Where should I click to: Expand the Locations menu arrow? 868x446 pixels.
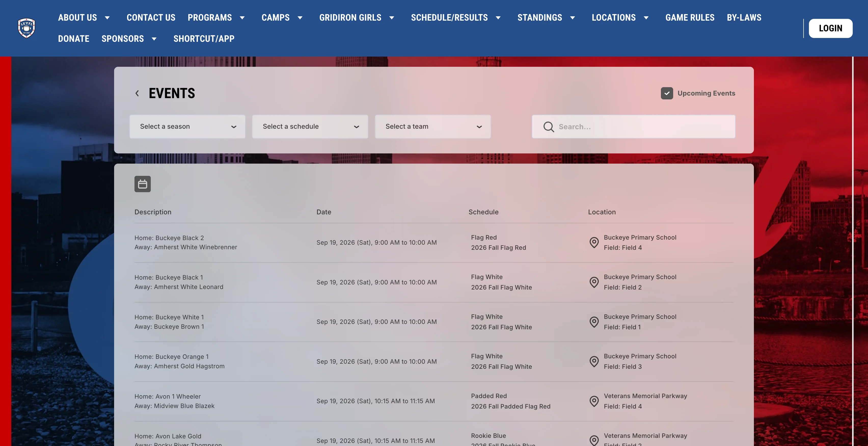point(646,18)
